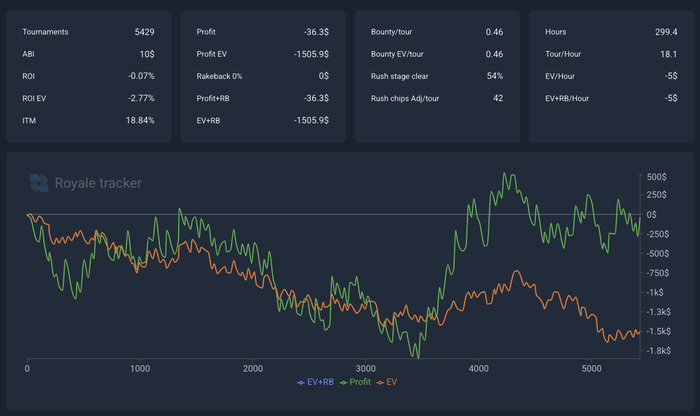This screenshot has width=700, height=416.
Task: Click the Profit value -36.3$ in Profit row
Action: 316,32
